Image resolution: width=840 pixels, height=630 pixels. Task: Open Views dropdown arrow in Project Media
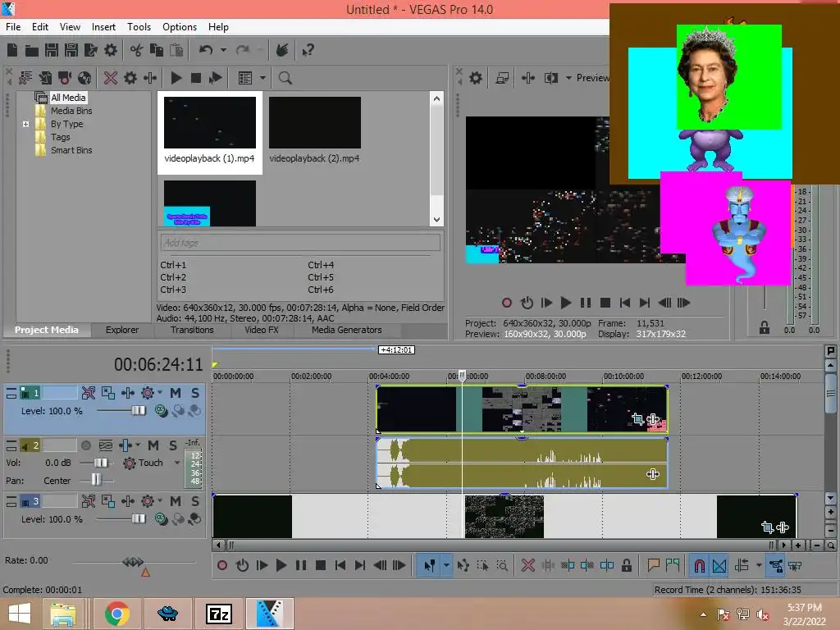click(x=262, y=78)
